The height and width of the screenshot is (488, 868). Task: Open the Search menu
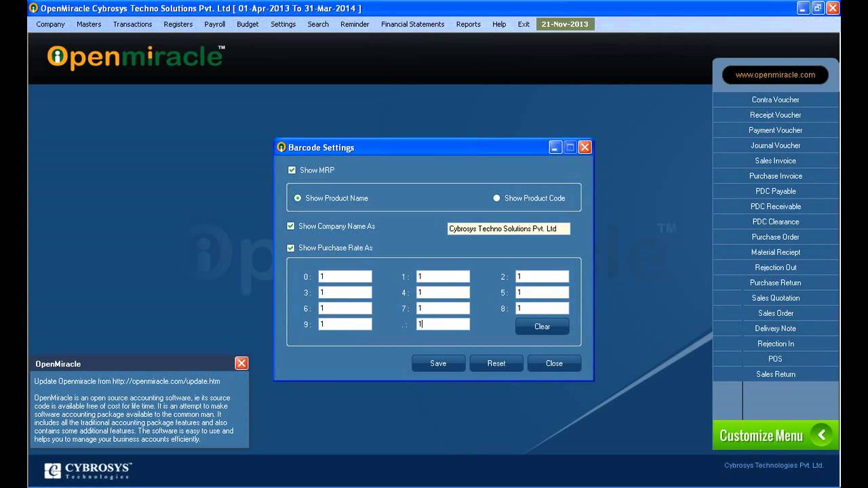[318, 24]
